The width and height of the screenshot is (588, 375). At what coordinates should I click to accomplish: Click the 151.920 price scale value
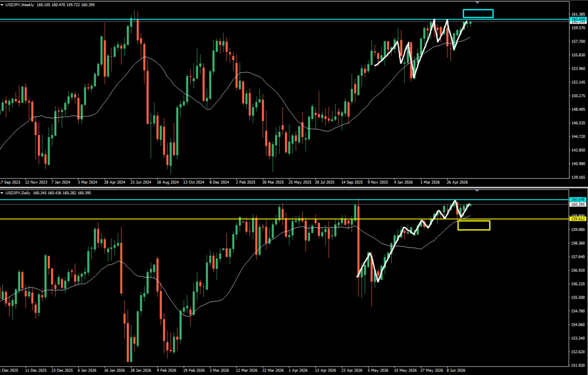click(x=578, y=365)
